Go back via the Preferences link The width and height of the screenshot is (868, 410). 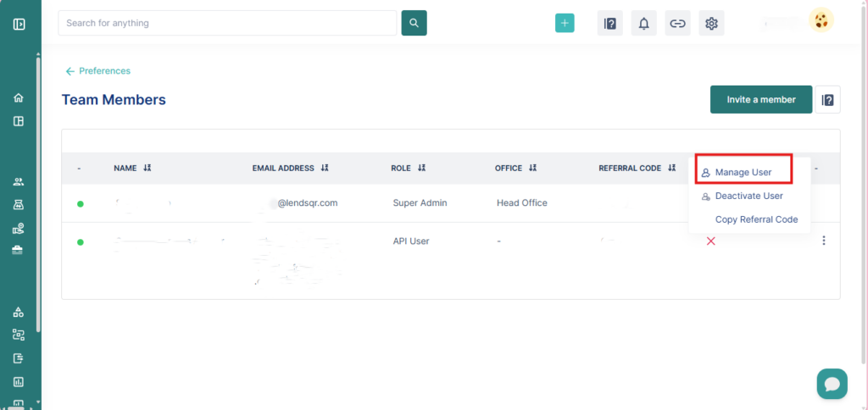[x=98, y=71]
